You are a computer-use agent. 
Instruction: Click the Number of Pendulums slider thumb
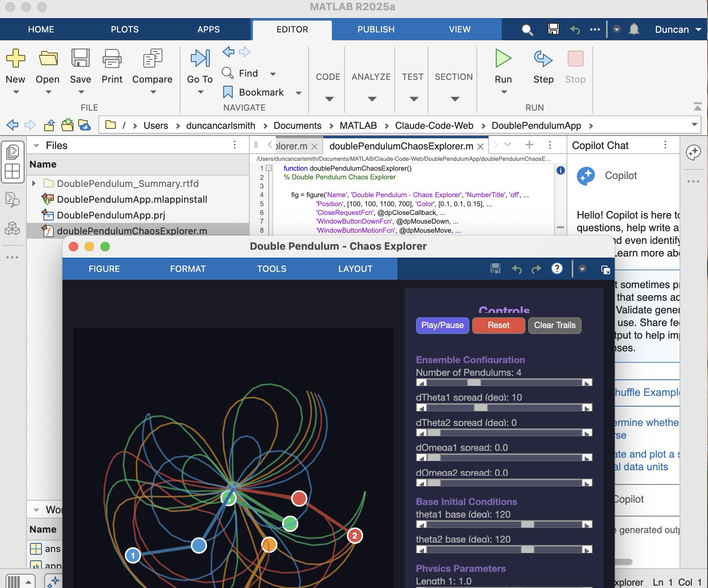pos(474,383)
